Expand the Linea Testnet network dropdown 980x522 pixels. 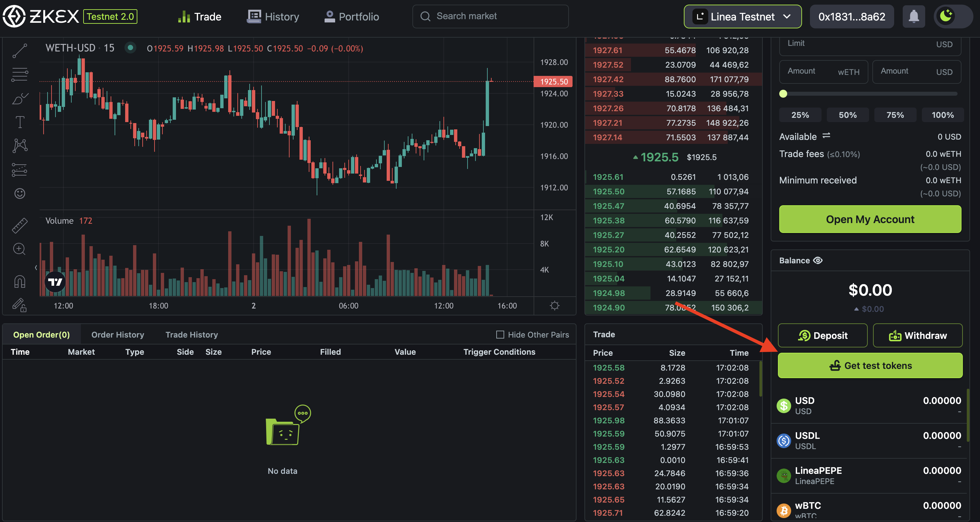742,17
